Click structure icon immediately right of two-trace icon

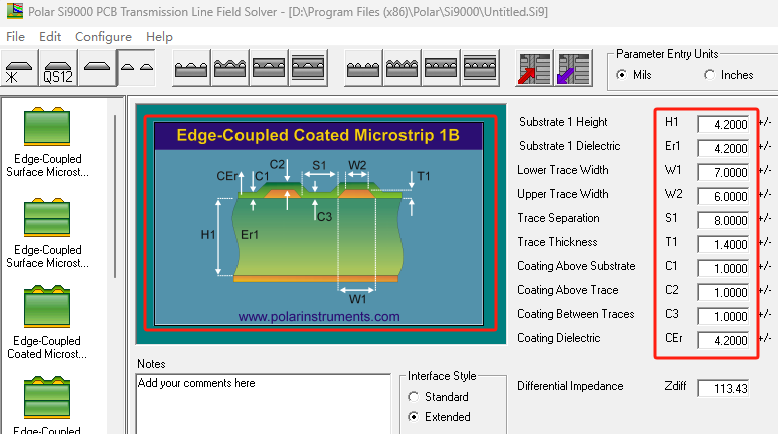[191, 69]
